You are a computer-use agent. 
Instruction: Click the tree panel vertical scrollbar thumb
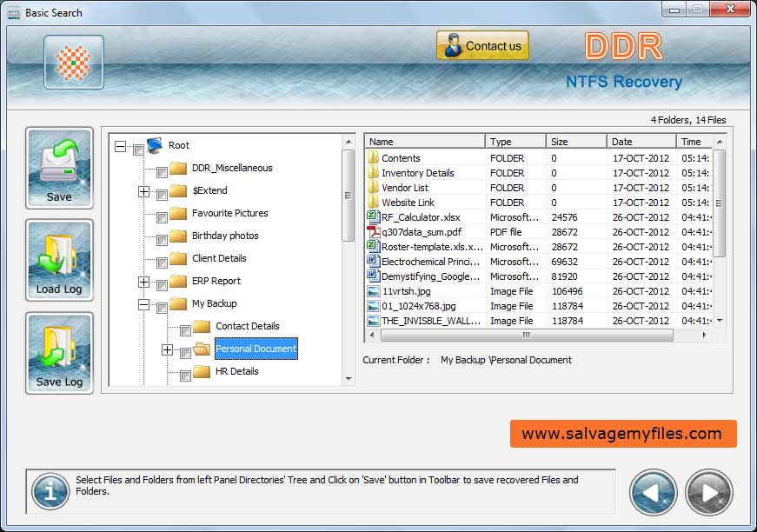tap(349, 195)
